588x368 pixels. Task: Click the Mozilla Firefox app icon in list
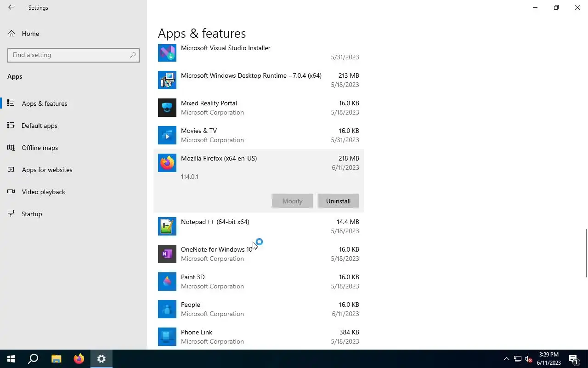pos(167,163)
